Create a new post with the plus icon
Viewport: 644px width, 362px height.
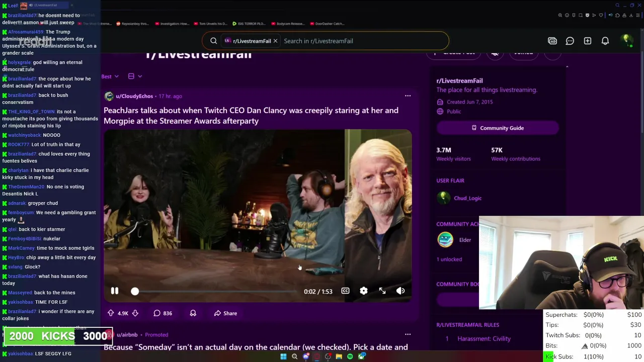tap(588, 41)
